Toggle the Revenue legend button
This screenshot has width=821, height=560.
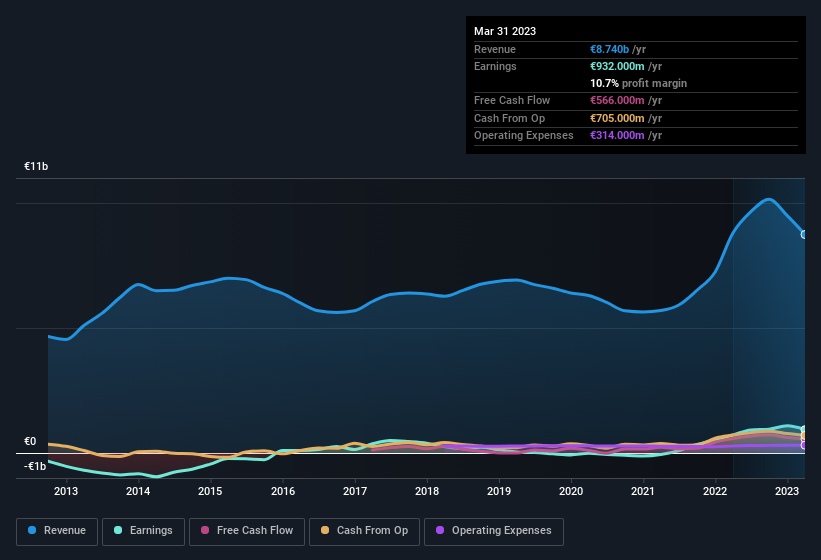click(57, 531)
